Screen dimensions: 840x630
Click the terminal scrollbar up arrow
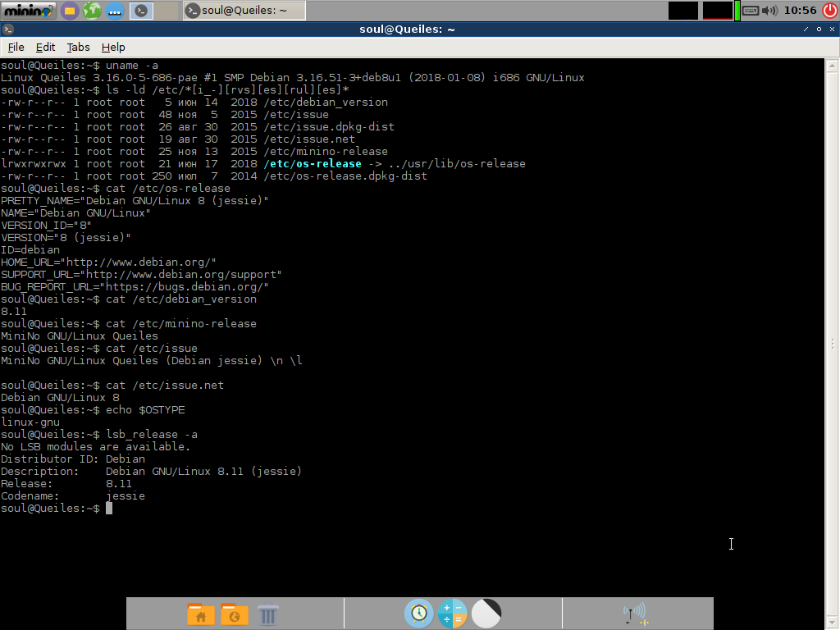[832, 66]
